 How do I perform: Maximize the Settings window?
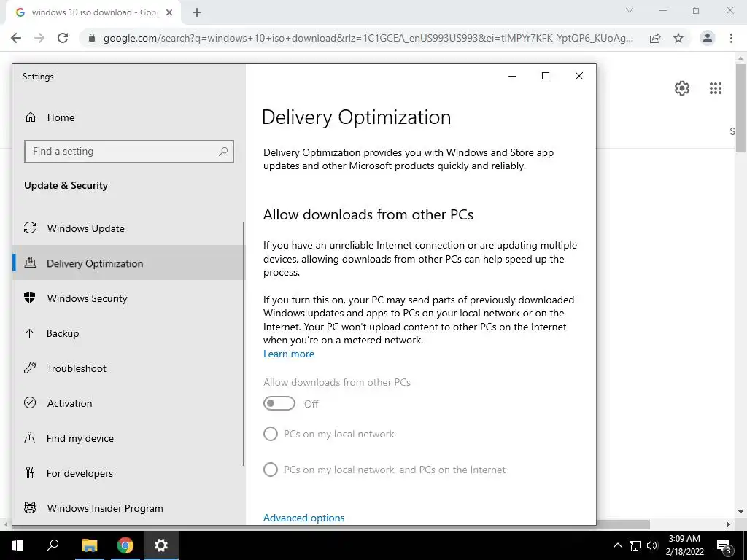(x=546, y=76)
